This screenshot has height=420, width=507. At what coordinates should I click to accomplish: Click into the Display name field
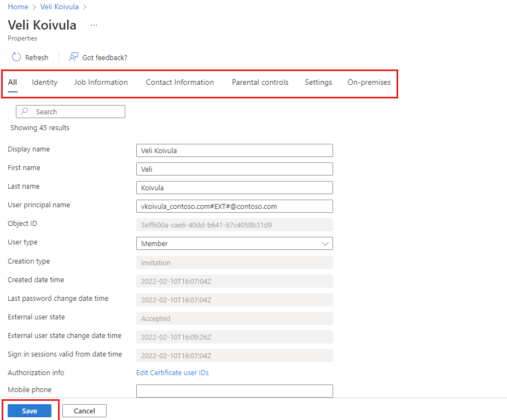pyautogui.click(x=235, y=150)
